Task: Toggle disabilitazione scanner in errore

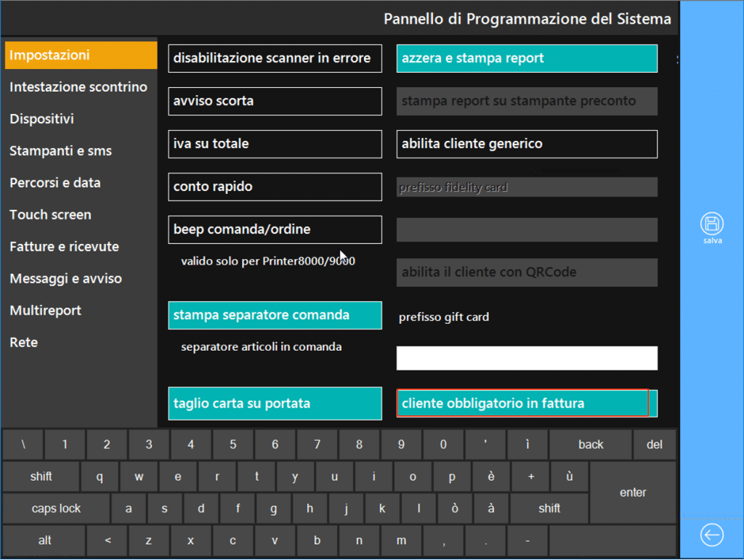Action: [275, 58]
